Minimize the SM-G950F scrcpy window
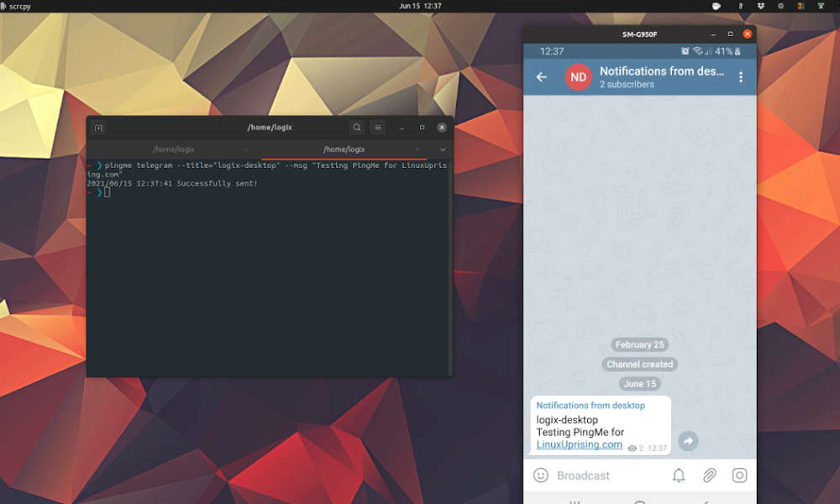Screen dimensions: 840x504 (713, 34)
